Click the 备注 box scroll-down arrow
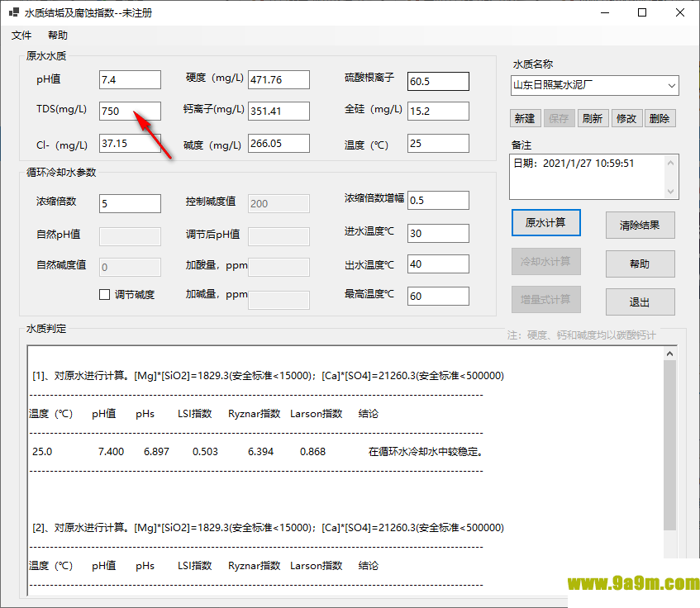The height and width of the screenshot is (608, 700). 670,192
